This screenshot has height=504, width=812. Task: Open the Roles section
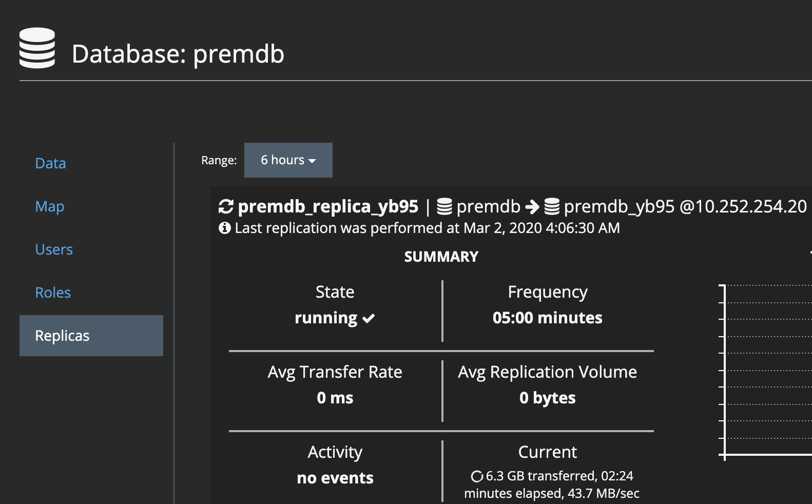coord(53,293)
